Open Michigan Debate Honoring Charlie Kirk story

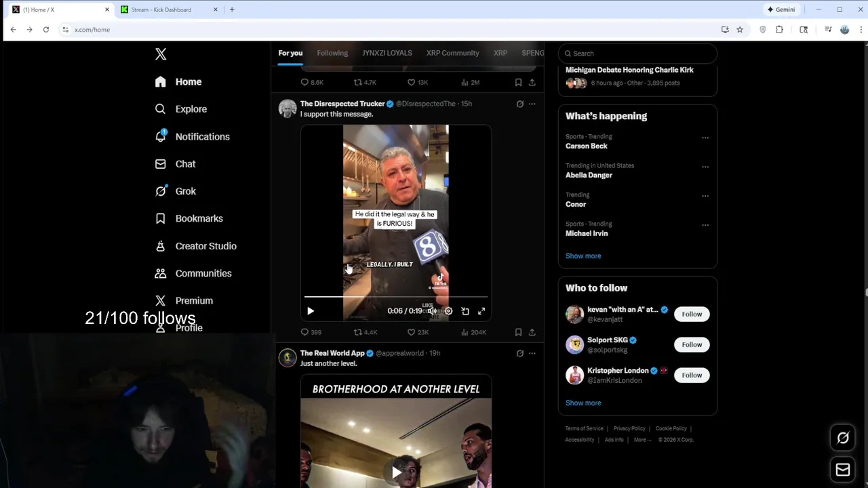click(x=629, y=70)
